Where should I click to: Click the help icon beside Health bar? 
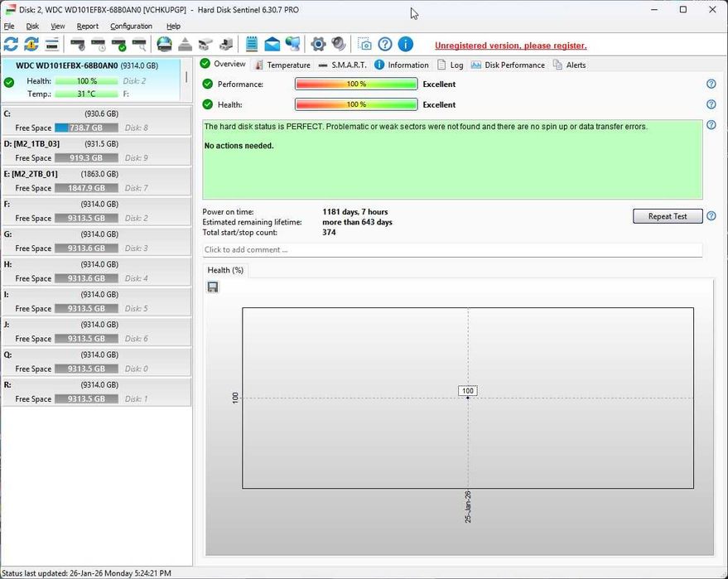point(711,104)
